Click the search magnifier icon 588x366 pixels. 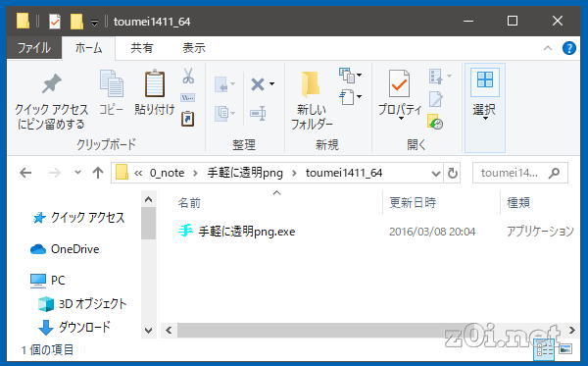[x=554, y=173]
